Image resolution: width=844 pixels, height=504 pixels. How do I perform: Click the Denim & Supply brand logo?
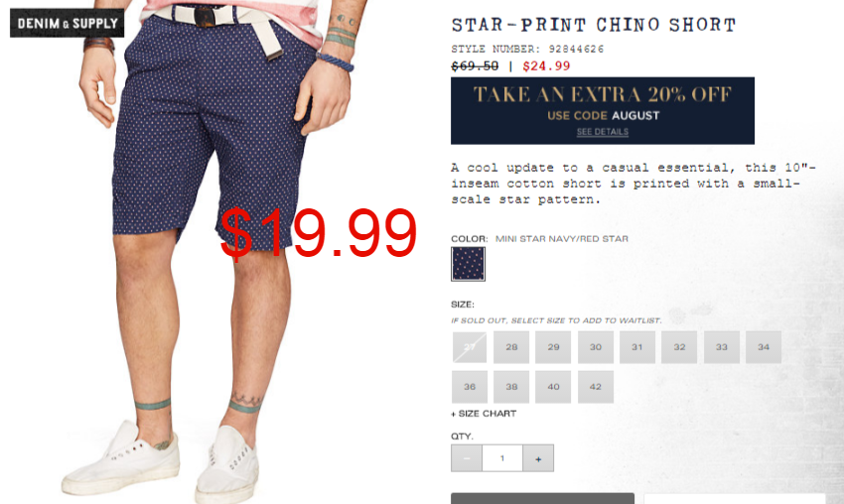coord(67,23)
